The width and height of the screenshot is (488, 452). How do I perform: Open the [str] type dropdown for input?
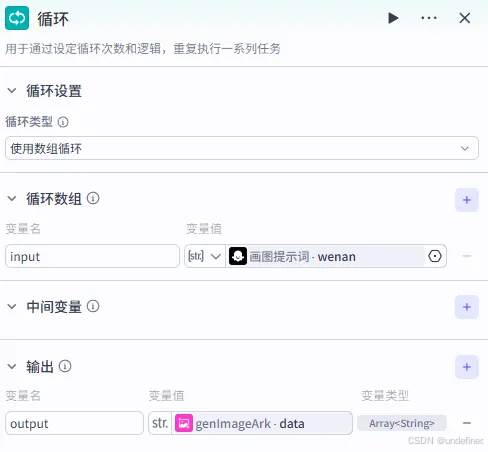[205, 256]
